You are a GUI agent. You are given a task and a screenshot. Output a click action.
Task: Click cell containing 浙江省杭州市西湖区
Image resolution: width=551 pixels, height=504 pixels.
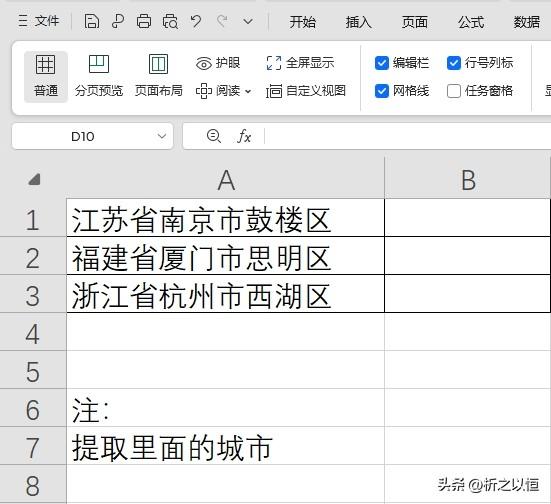[226, 294]
